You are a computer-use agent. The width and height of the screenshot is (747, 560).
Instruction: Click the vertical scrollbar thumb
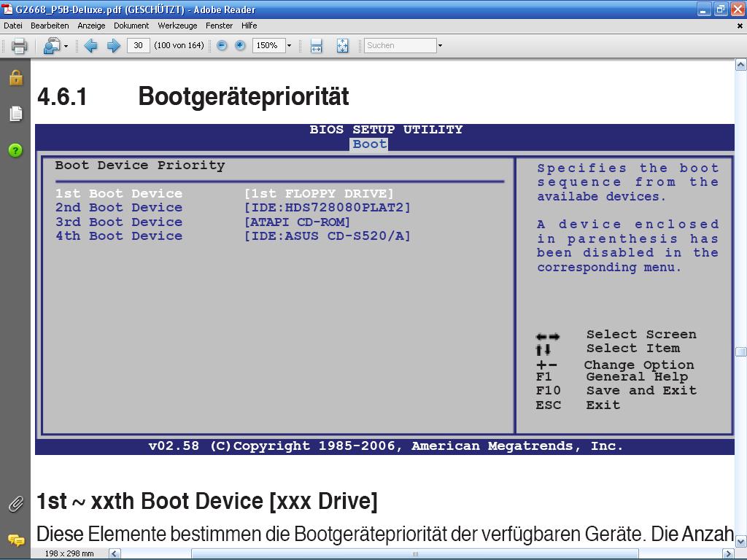tap(740, 351)
